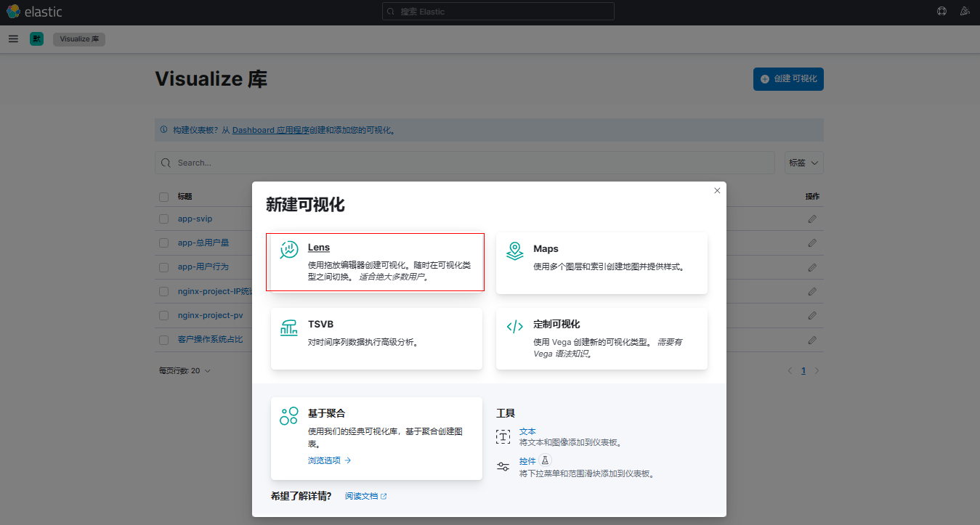The image size is (980, 525).
Task: Tick the nginx-project-pv checkbox
Action: pyautogui.click(x=163, y=316)
